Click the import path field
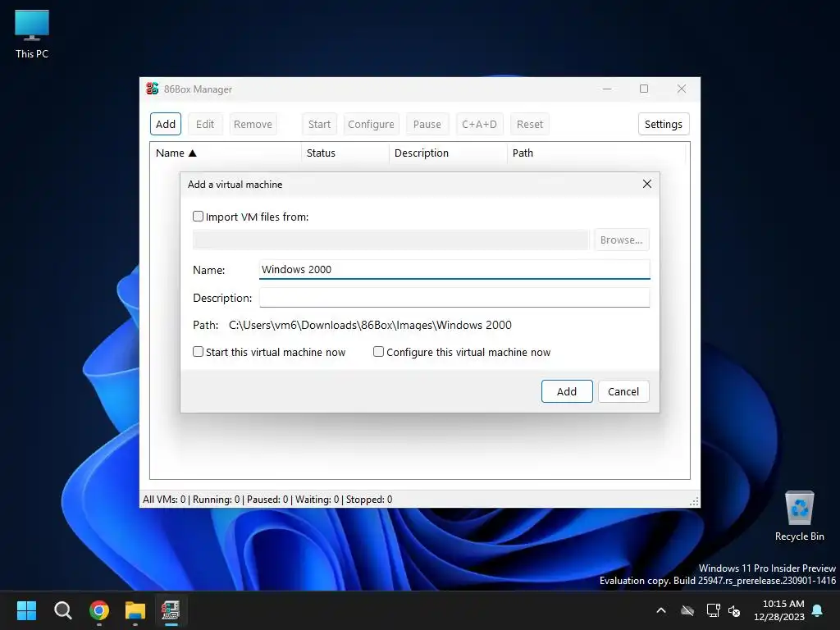 click(x=390, y=240)
